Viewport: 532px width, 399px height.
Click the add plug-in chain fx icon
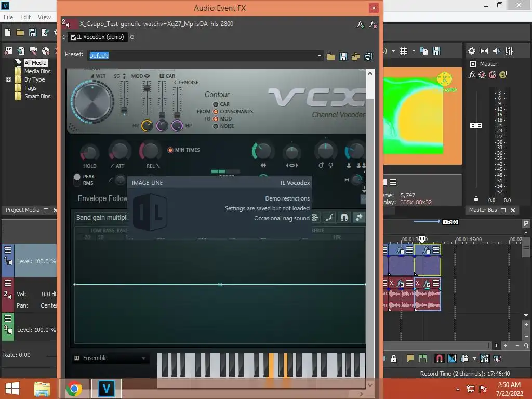pyautogui.click(x=361, y=24)
